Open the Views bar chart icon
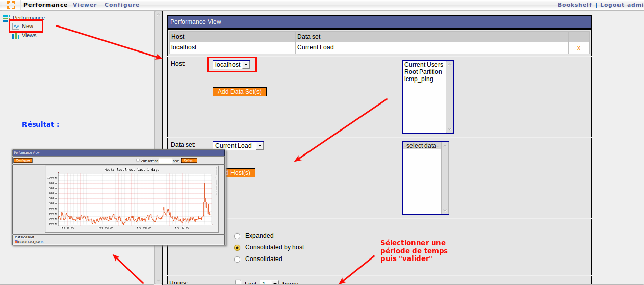 16,36
